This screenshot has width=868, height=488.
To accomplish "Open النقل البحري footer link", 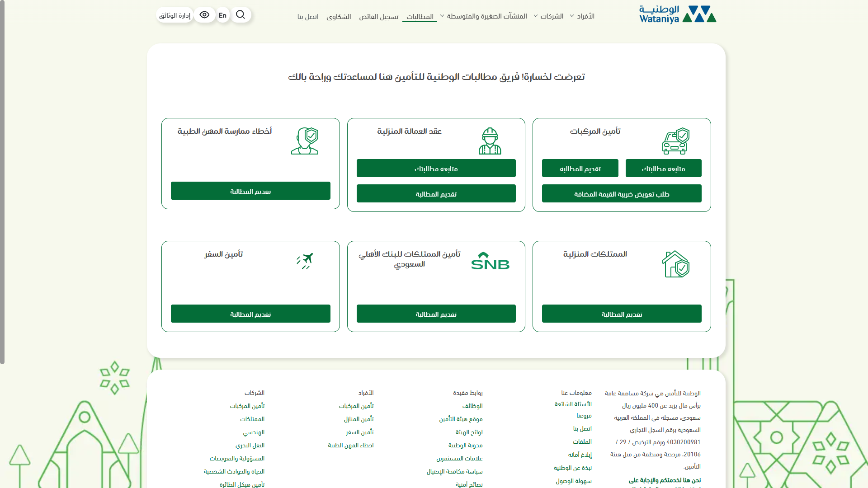I will click(x=250, y=445).
